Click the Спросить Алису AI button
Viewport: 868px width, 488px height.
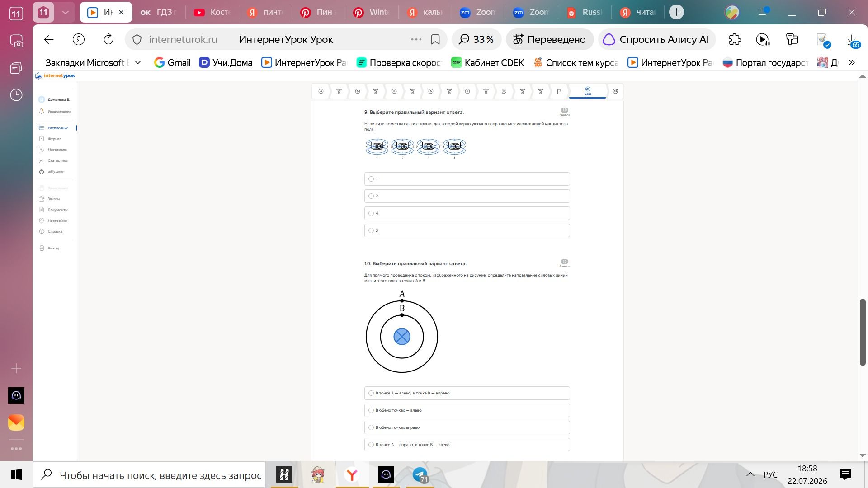[x=656, y=40]
